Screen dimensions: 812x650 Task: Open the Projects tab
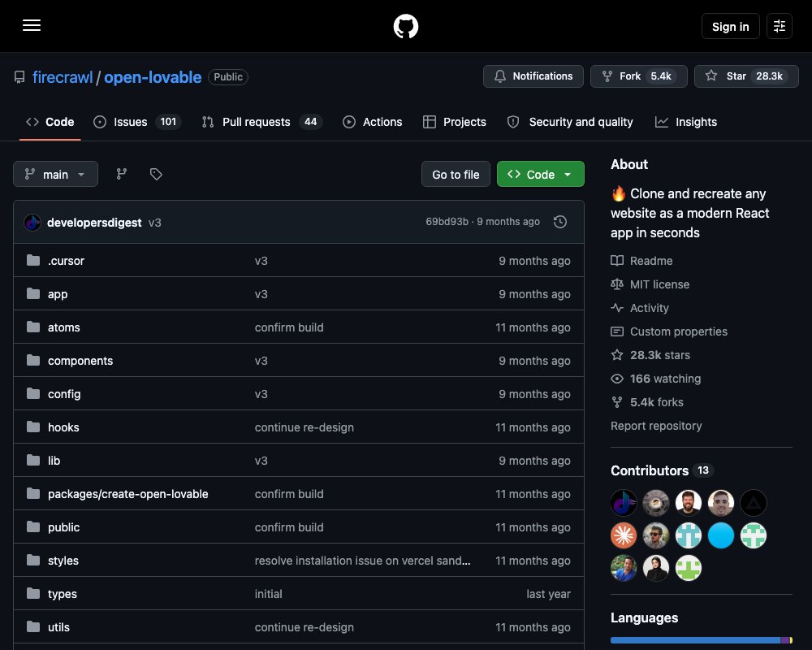(454, 122)
